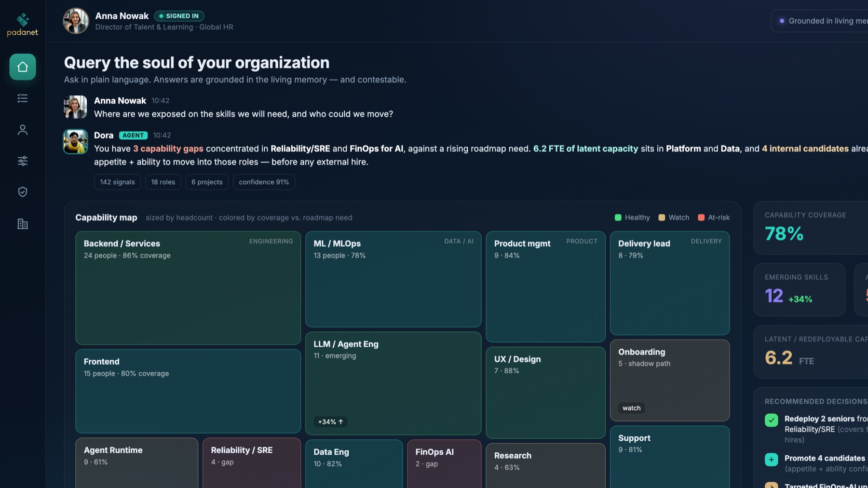This screenshot has height=488, width=868.
Task: Open the 3 capability gaps link
Action: (x=168, y=149)
